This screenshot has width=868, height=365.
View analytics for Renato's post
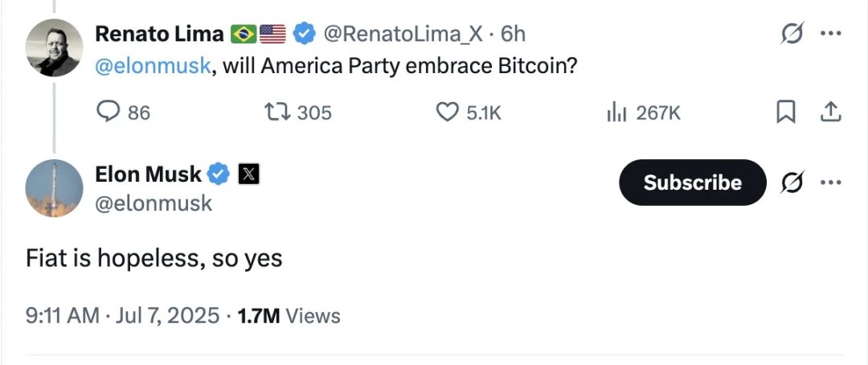[616, 113]
